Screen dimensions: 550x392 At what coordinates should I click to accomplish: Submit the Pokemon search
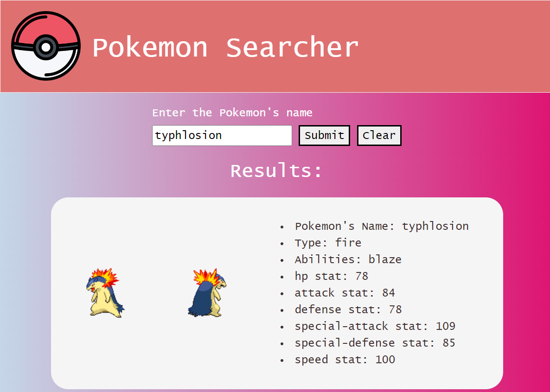(324, 135)
